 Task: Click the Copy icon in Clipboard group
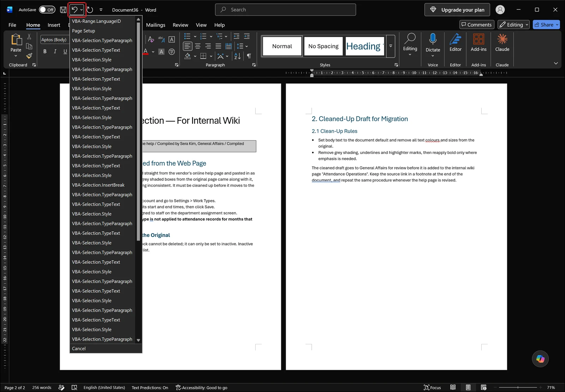[x=29, y=46]
